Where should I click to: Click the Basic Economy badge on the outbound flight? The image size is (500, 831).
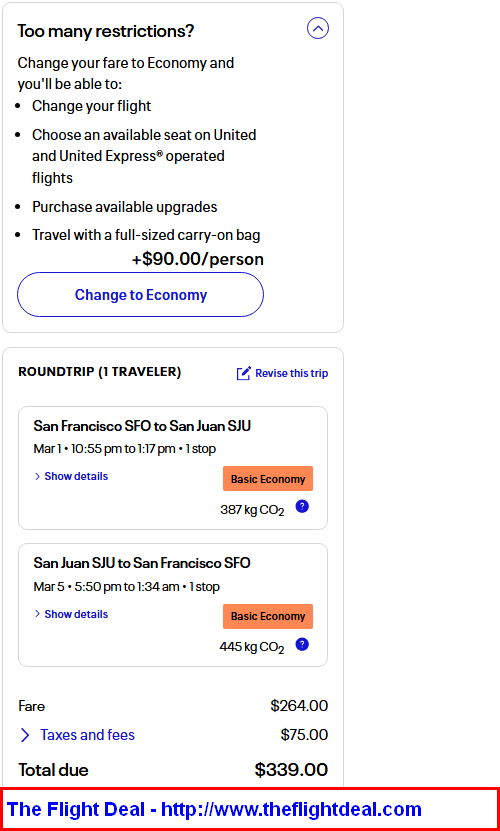click(x=268, y=479)
